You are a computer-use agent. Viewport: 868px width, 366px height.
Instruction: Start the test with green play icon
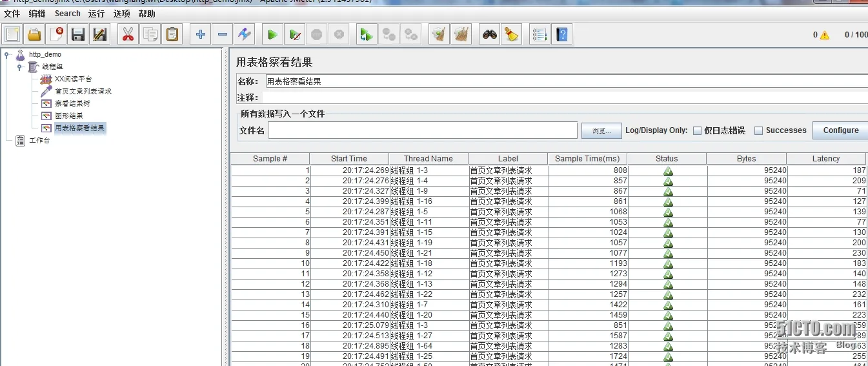(273, 34)
